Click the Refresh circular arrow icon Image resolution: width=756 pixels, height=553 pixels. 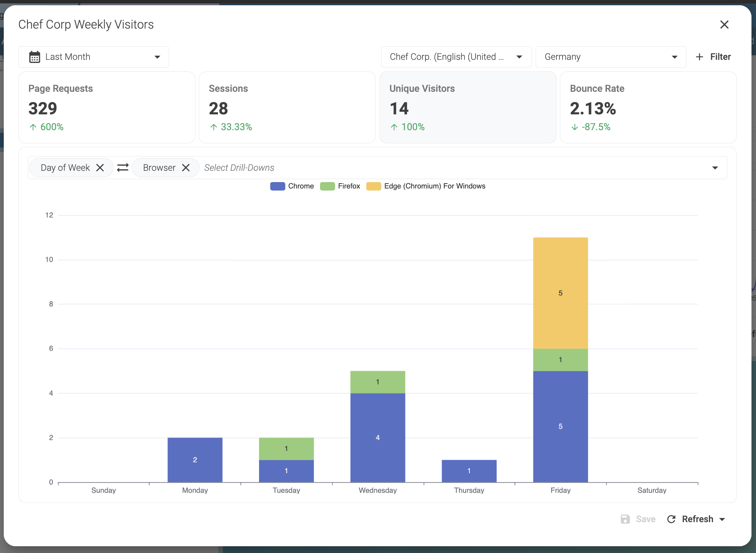[x=671, y=519]
